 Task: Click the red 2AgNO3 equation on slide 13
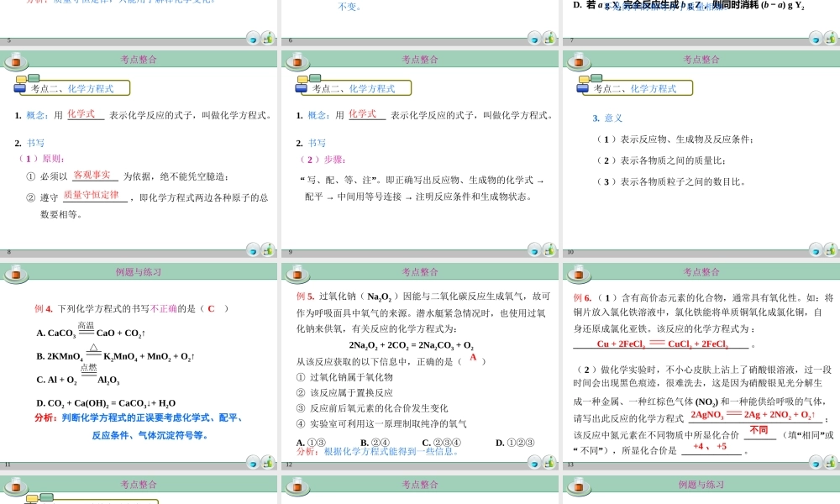pos(753,415)
